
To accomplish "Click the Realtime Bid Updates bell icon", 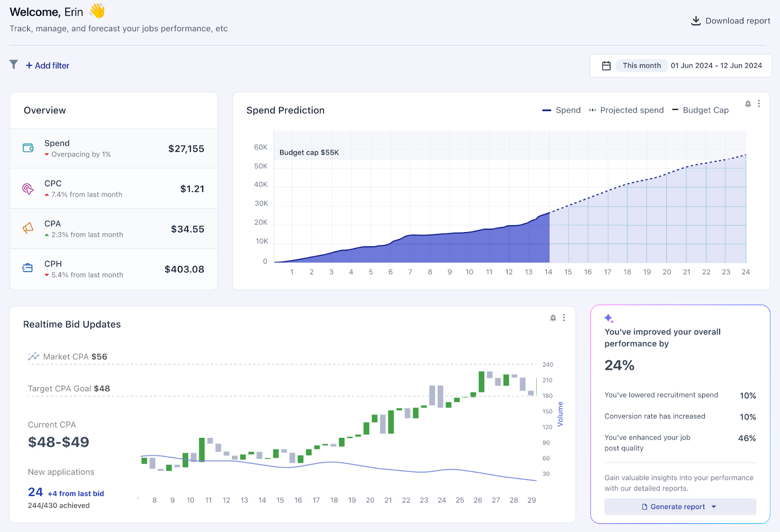I will tap(553, 318).
